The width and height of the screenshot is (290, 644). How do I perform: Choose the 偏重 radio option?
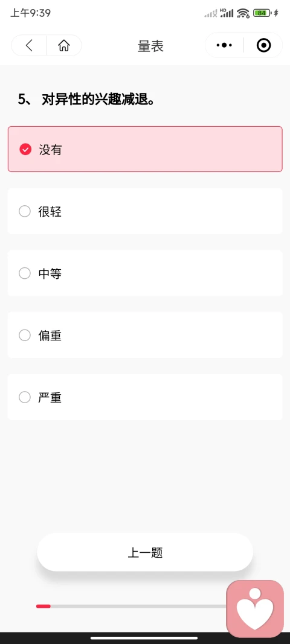point(25,335)
